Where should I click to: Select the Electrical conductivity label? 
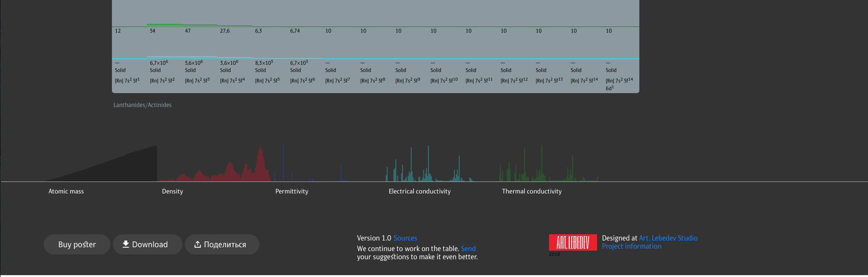pos(419,192)
